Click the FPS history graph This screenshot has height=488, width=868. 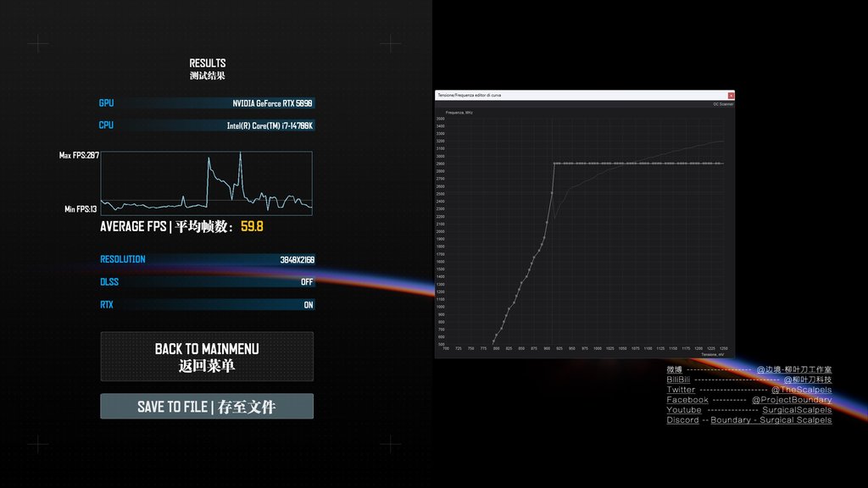207,183
